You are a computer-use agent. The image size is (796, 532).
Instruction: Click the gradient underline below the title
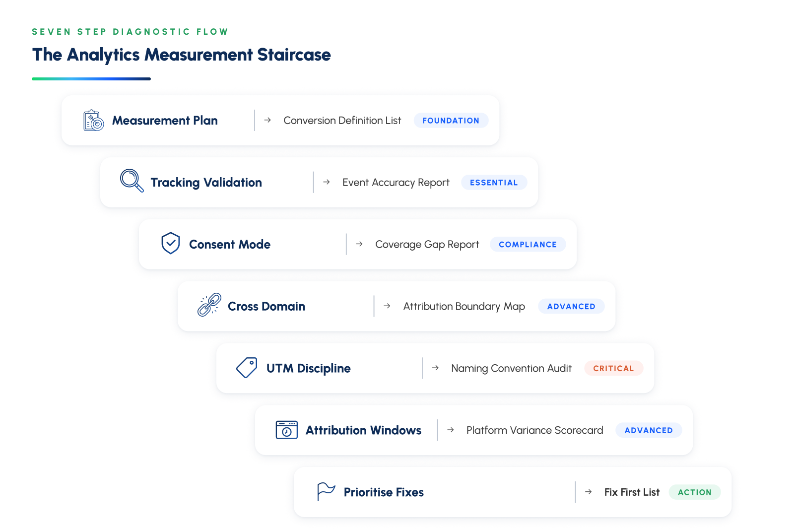91,79
